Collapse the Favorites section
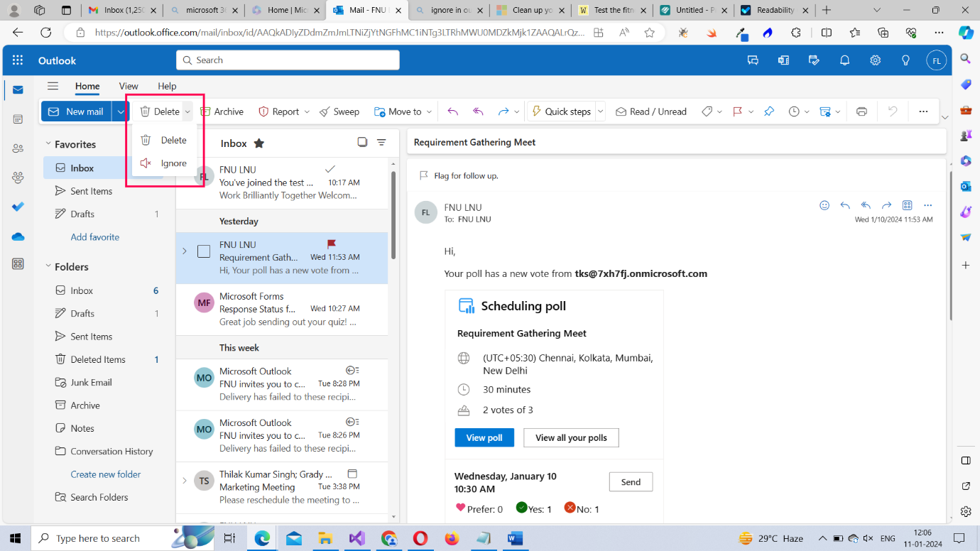 pos(48,144)
